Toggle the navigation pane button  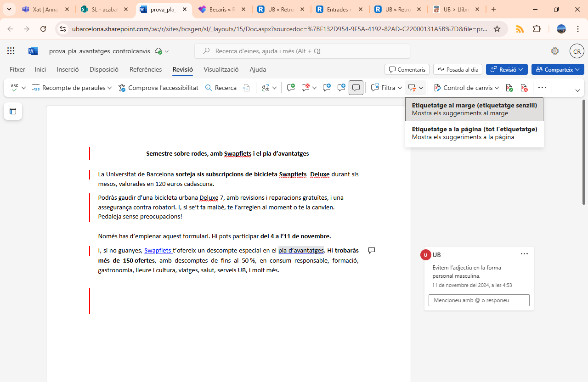[x=13, y=111]
